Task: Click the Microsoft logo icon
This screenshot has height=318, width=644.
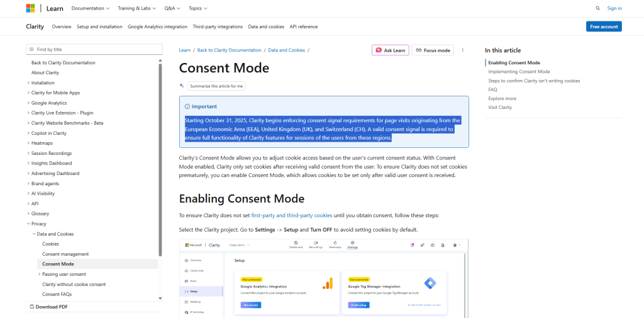Action: tap(31, 8)
